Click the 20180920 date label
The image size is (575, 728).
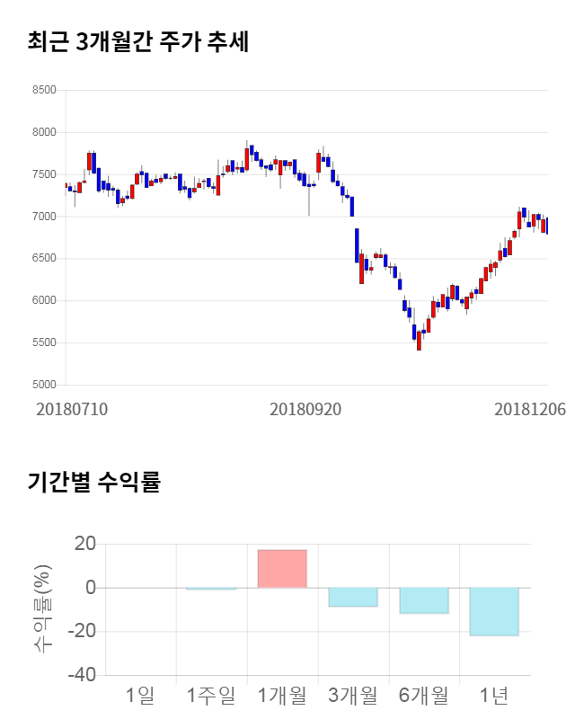(305, 409)
